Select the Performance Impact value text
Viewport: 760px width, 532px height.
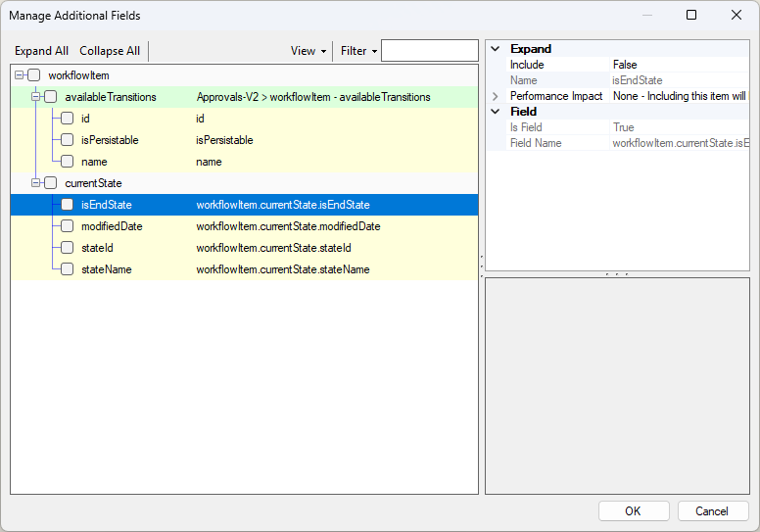[x=679, y=96]
